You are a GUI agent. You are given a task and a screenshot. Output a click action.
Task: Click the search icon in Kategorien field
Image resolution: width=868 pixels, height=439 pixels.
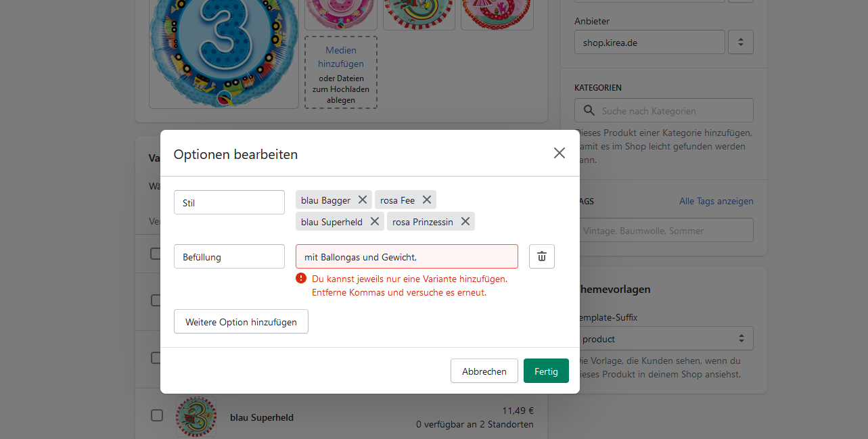tap(589, 111)
